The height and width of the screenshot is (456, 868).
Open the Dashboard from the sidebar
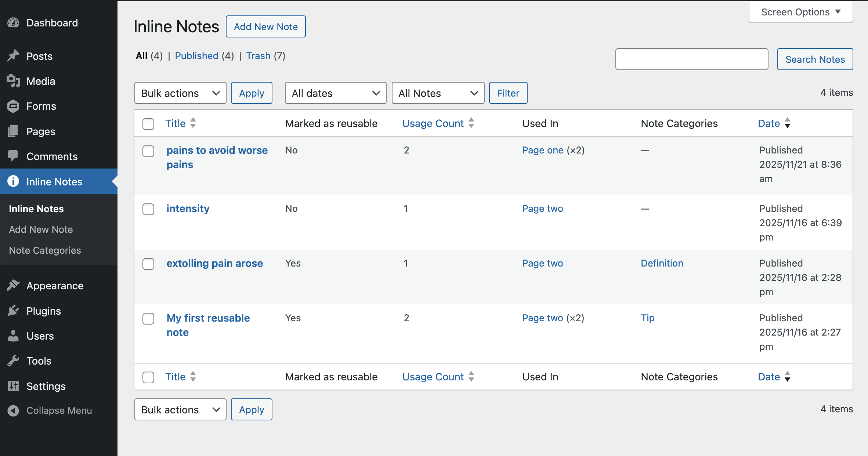click(x=14, y=22)
